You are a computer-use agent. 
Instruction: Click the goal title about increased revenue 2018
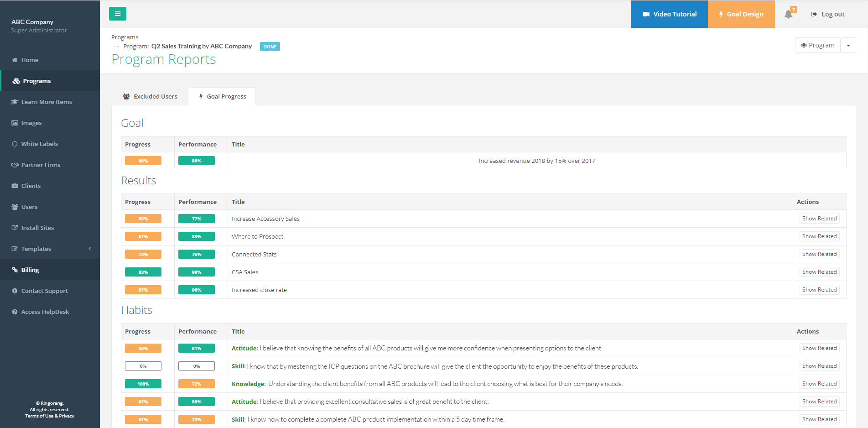pos(537,161)
